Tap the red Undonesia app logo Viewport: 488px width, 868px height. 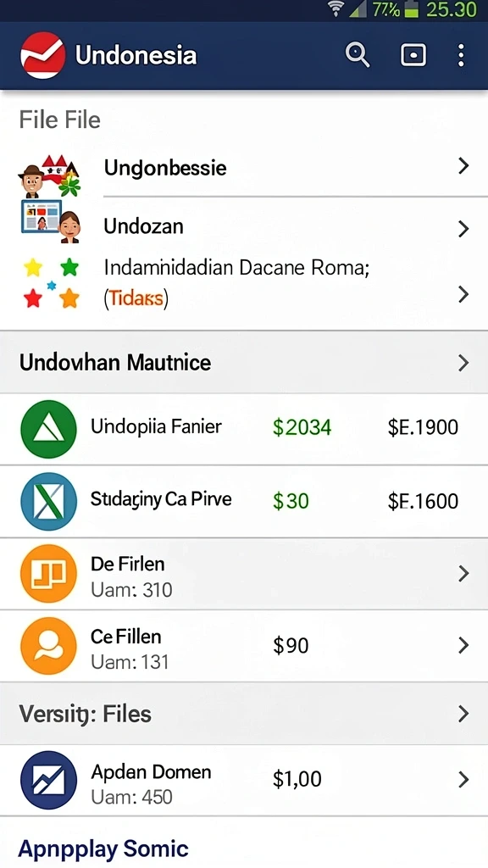click(42, 55)
